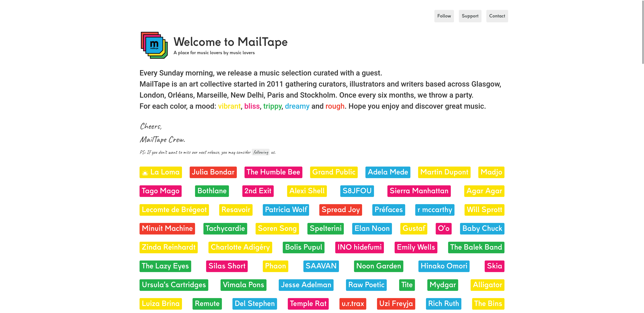The width and height of the screenshot is (644, 313).
Task: Select the 2nd Exit tag
Action: (x=258, y=191)
